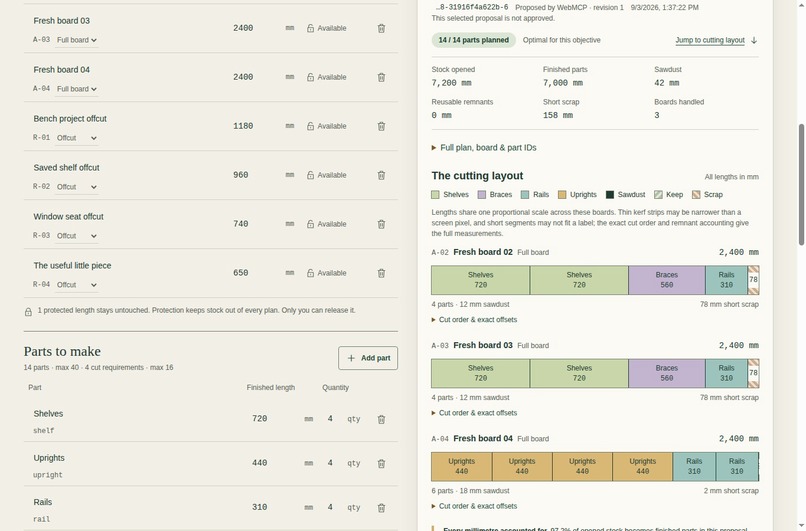
Task: Edit the Rails quantity field
Action: [x=331, y=507]
